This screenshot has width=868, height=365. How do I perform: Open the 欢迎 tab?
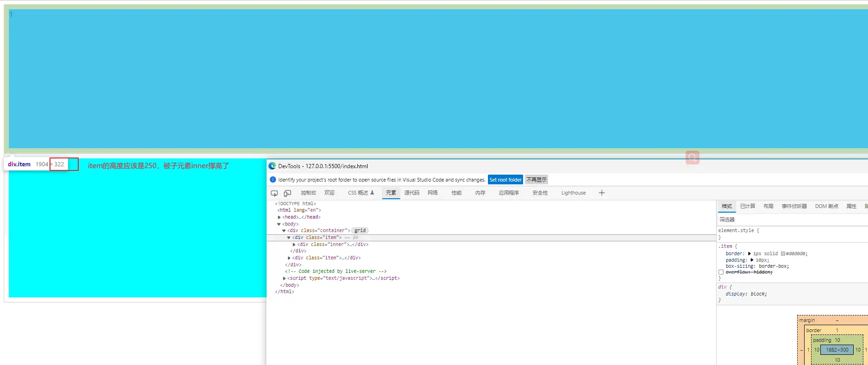coord(329,193)
